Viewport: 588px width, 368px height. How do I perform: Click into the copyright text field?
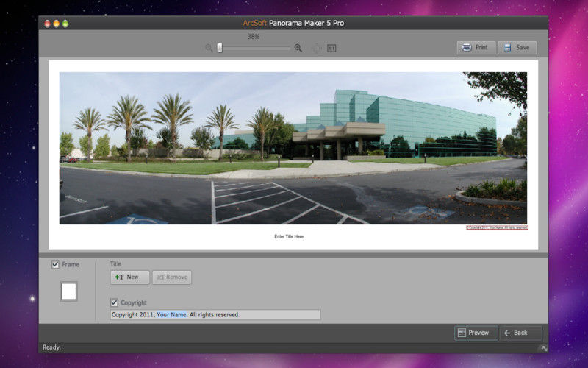tap(215, 315)
